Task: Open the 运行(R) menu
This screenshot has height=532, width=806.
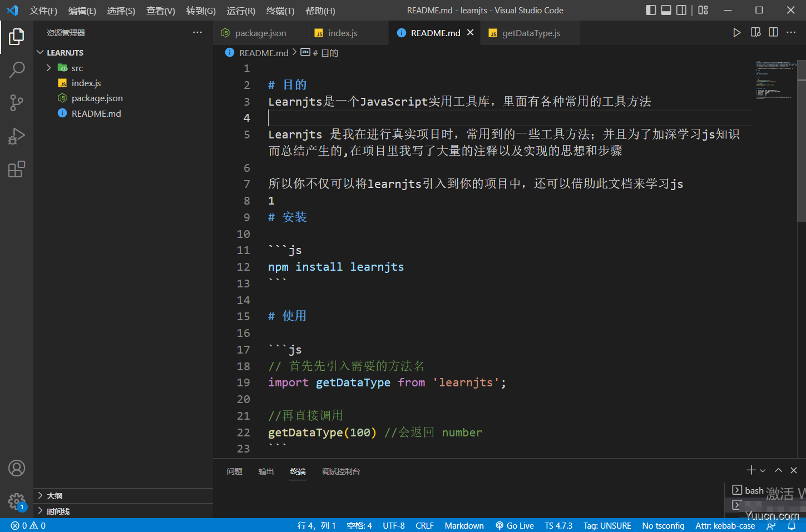Action: 241,11
